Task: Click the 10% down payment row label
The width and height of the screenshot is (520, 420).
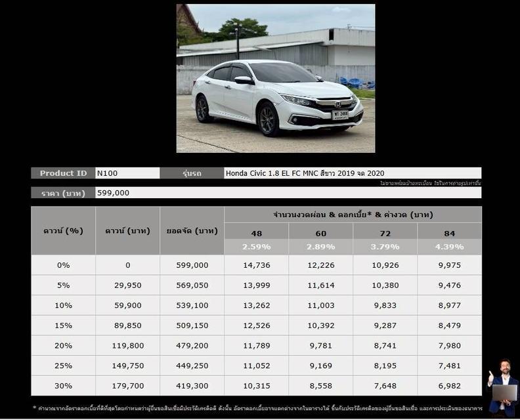Action: tap(63, 305)
